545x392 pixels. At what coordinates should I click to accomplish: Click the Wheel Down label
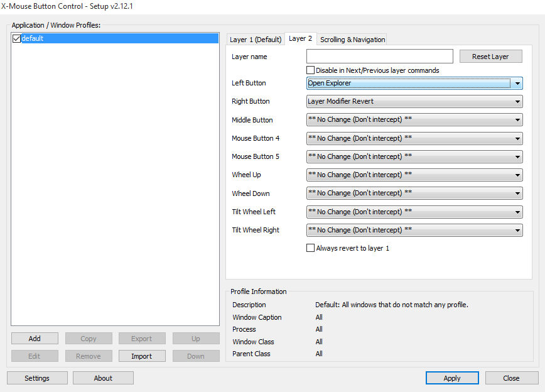251,193
